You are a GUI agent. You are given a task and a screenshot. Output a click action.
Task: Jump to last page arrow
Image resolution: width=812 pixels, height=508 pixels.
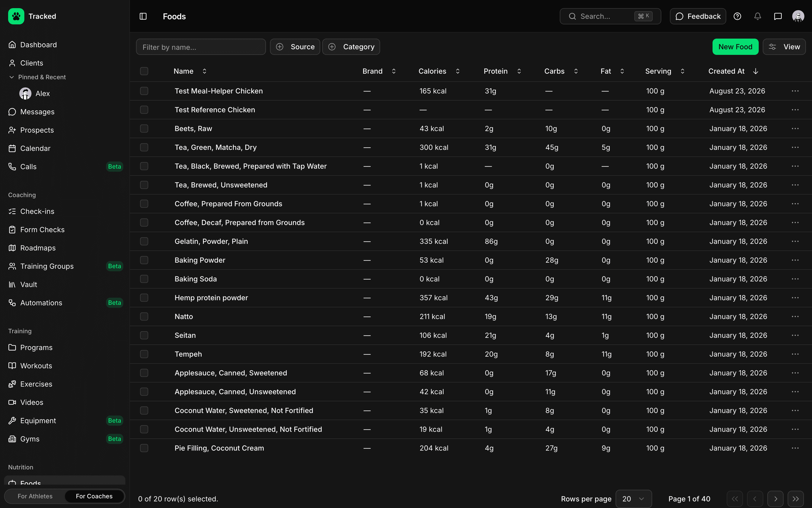[x=796, y=499]
